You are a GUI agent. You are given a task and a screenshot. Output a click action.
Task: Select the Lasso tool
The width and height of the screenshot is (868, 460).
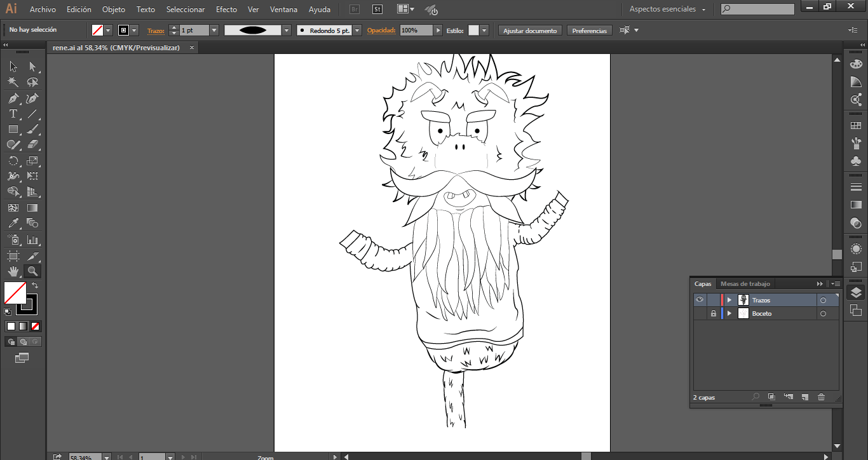(32, 83)
